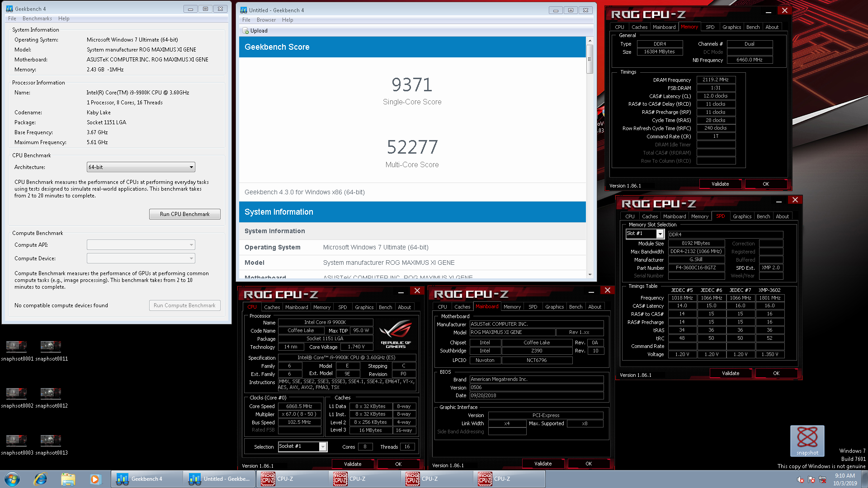
Task: Click the NB Frequency 6460.0 MHz field
Action: tap(750, 60)
